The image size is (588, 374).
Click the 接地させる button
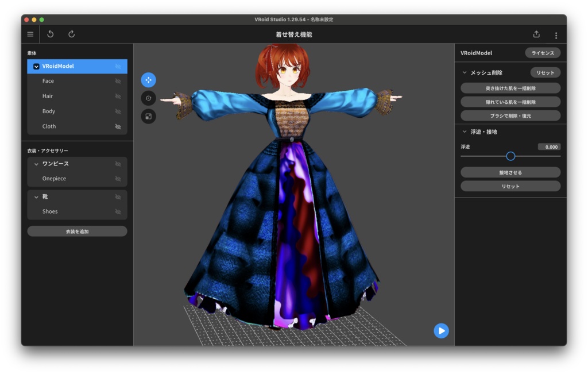[510, 172]
